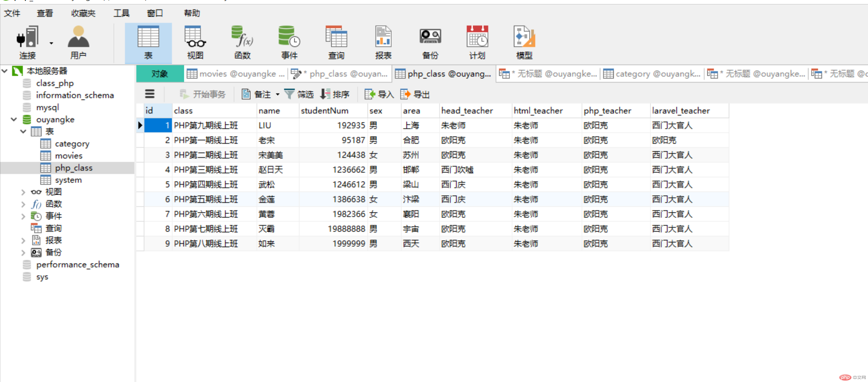Click the studentNum cell 1386638
Viewport: 868px width, 382px height.
pos(333,199)
